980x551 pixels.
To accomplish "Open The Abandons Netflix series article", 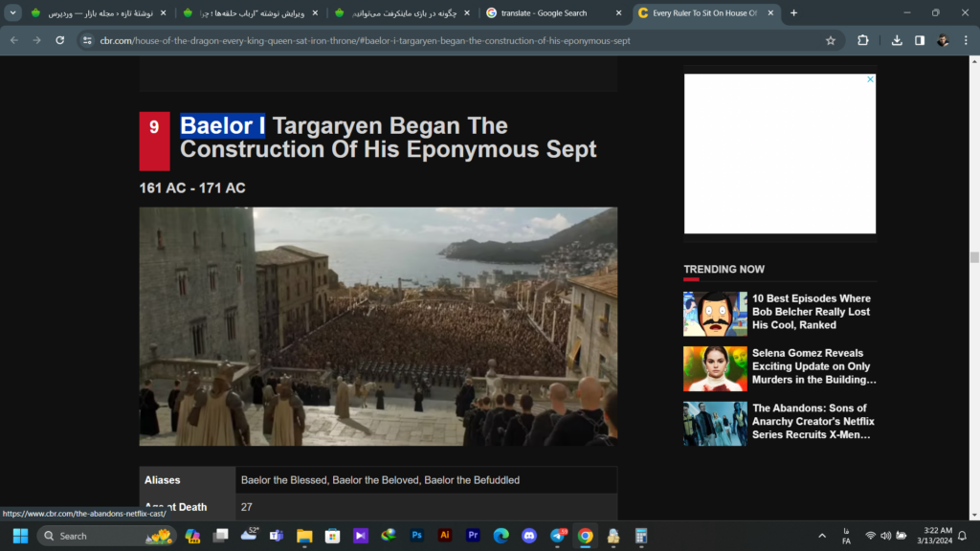I will point(813,421).
